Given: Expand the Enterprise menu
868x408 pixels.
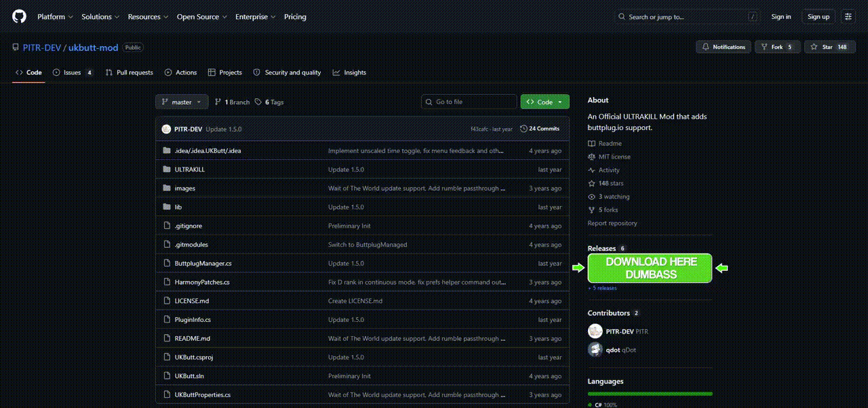Looking at the screenshot, I should click(x=256, y=16).
